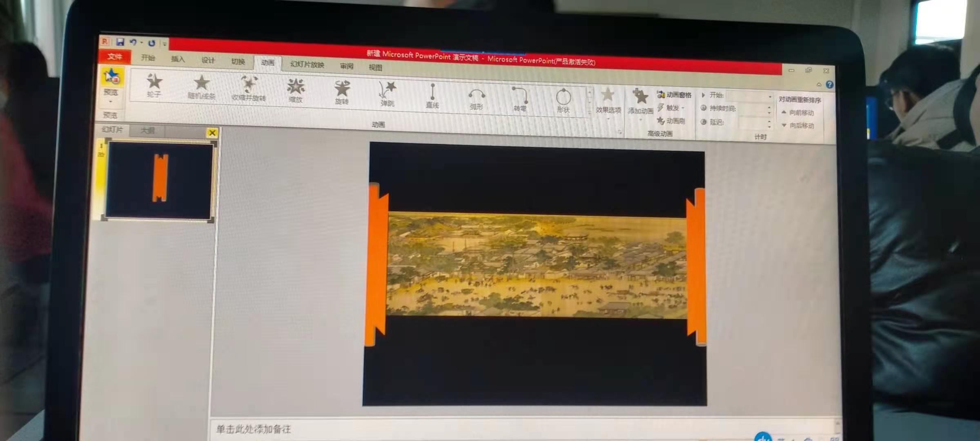
Task: Open the 切换 transitions ribbon tab
Action: [238, 62]
